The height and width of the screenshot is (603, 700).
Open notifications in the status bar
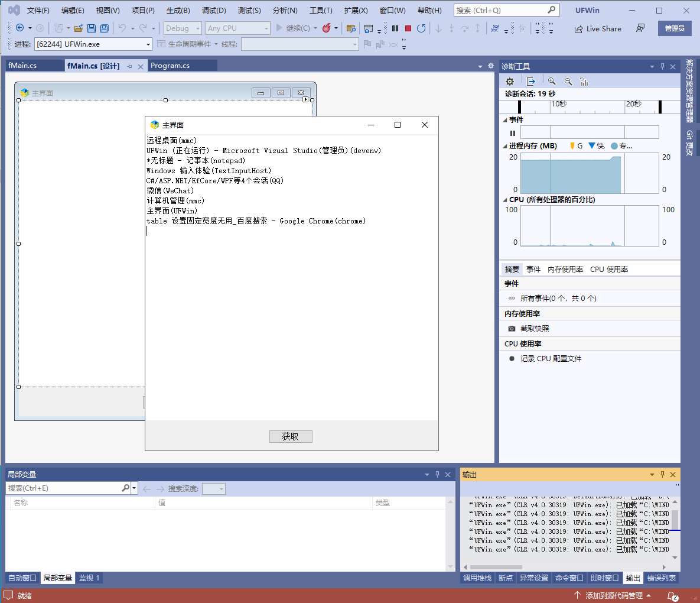672,596
